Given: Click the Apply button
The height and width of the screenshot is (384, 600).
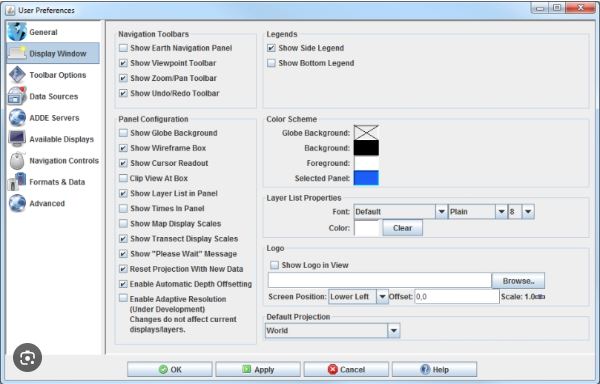Looking at the screenshot, I should 258,369.
